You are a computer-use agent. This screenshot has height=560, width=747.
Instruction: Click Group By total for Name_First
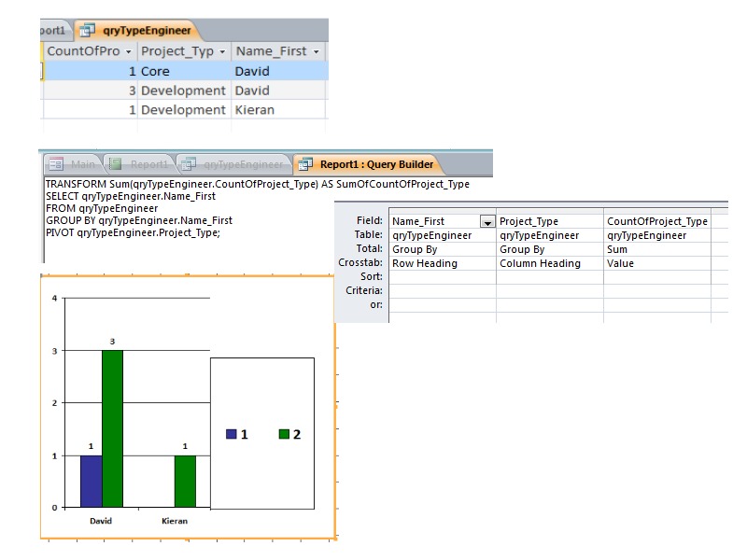[x=443, y=249]
